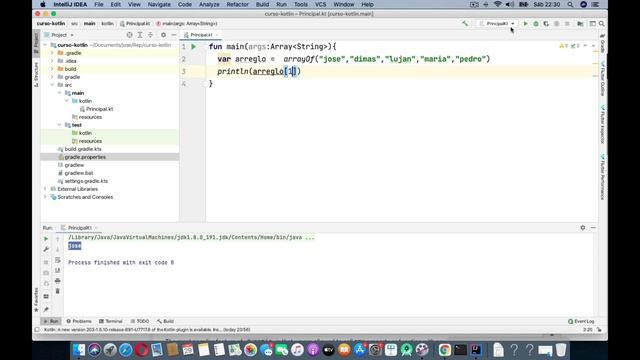The width and height of the screenshot is (640, 360).
Task: Select the Run tool window tab
Action: click(51, 322)
